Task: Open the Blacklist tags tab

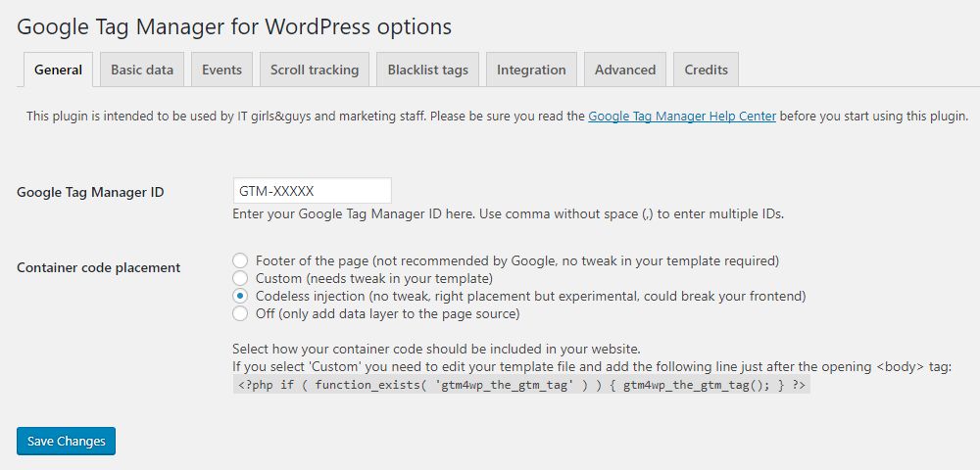Action: click(x=427, y=70)
